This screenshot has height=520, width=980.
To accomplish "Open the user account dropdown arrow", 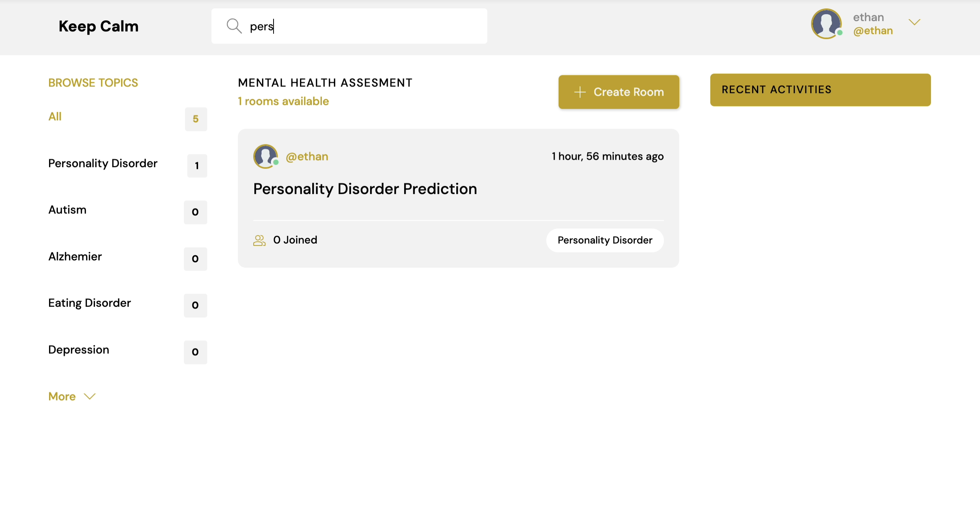I will click(x=914, y=22).
